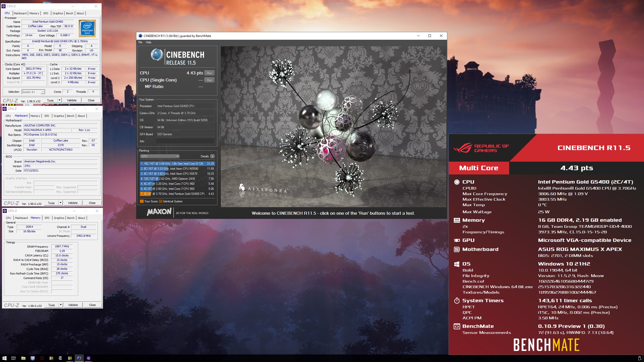Click the BenchMate code-bracket icon
The image size is (644, 362).
457,326
